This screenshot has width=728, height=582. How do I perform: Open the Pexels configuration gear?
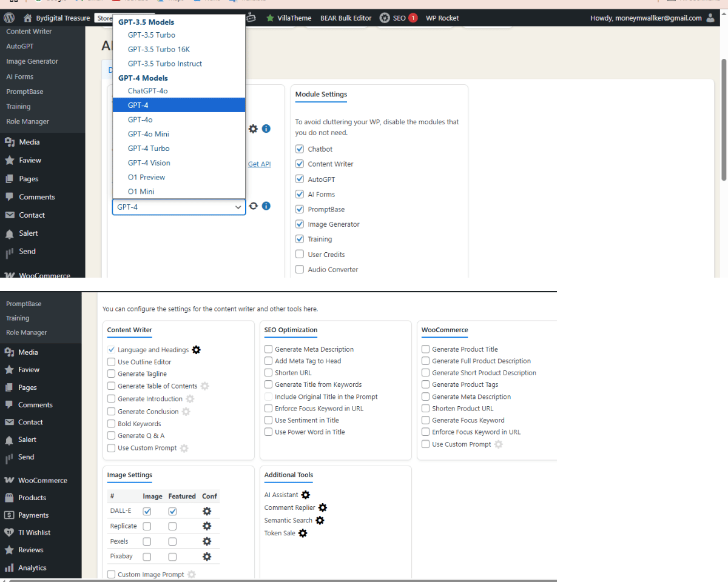(207, 541)
